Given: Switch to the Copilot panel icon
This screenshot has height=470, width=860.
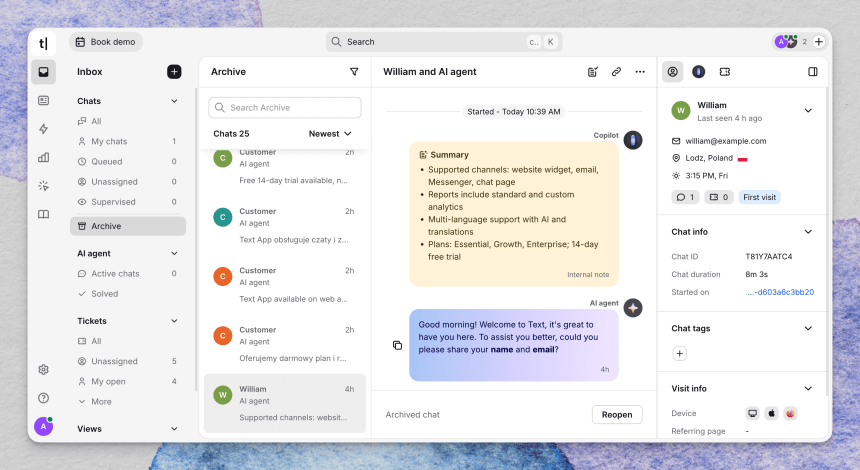Looking at the screenshot, I should (x=698, y=72).
